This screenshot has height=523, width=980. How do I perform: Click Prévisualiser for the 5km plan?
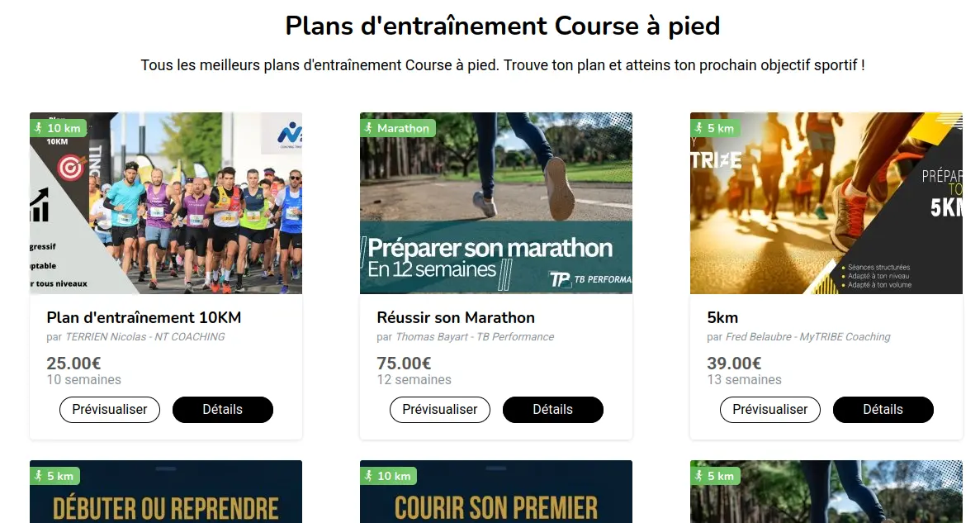click(x=769, y=409)
